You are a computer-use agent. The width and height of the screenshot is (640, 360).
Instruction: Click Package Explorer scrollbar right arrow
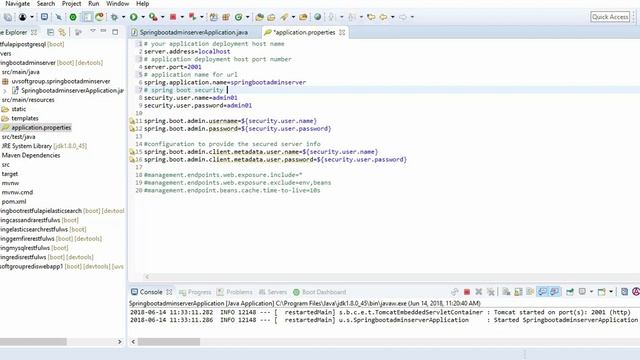[x=120, y=342]
